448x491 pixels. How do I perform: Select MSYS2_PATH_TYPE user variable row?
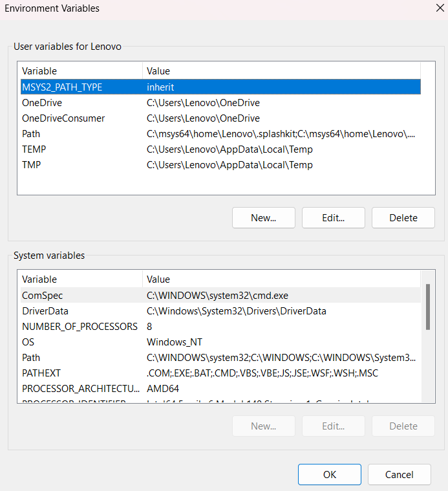tap(220, 87)
